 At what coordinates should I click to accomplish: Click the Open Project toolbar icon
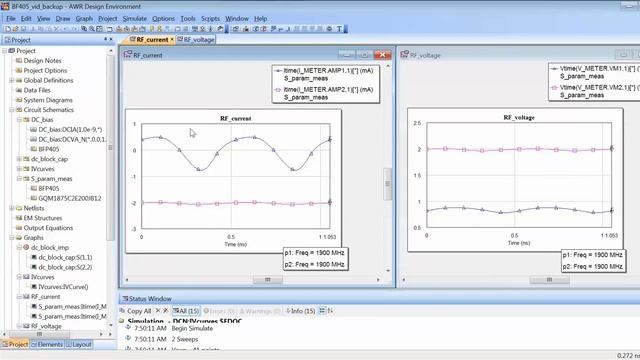(15, 29)
